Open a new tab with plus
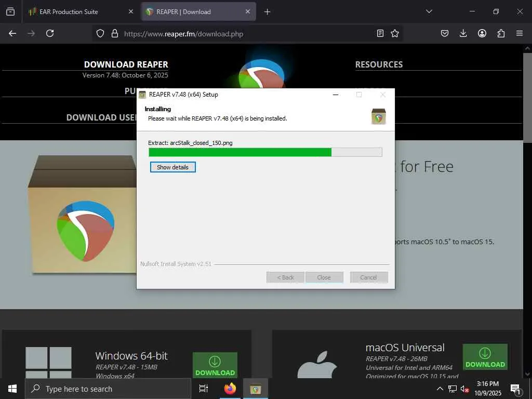The width and height of the screenshot is (532, 399). 268,12
